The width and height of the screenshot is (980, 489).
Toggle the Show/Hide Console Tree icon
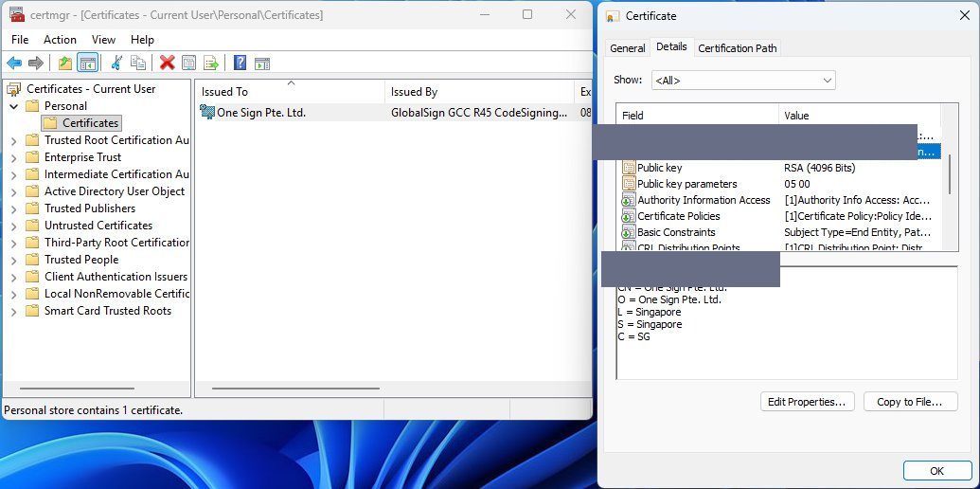pyautogui.click(x=87, y=63)
